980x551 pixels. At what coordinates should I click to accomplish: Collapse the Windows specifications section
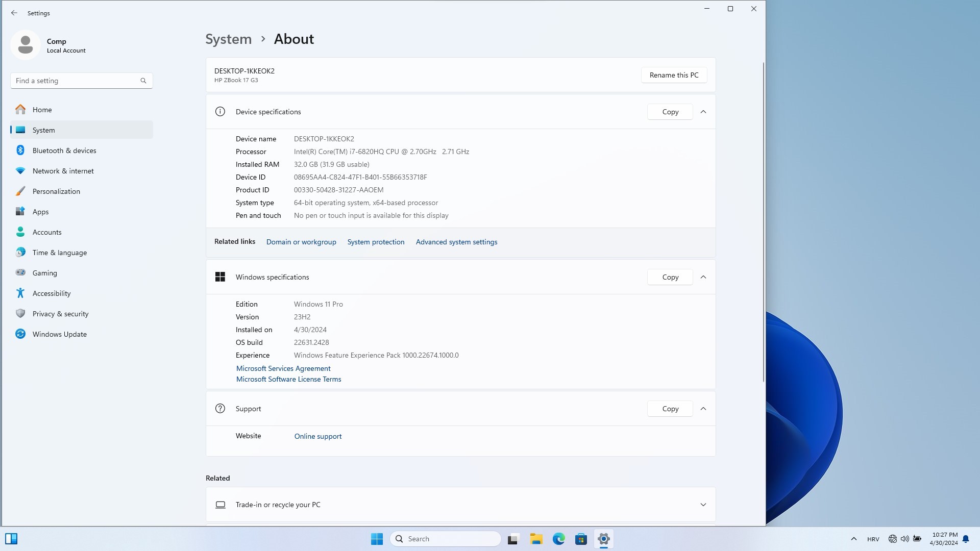click(x=703, y=277)
